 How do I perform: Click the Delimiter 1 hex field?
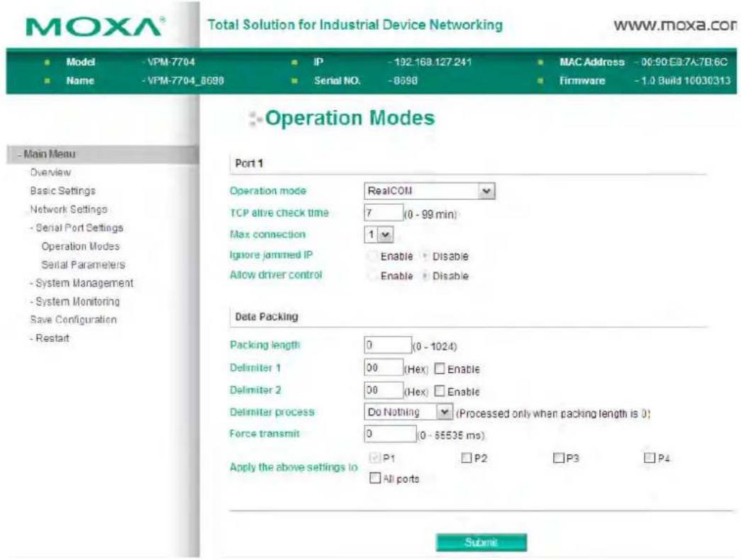pyautogui.click(x=383, y=368)
